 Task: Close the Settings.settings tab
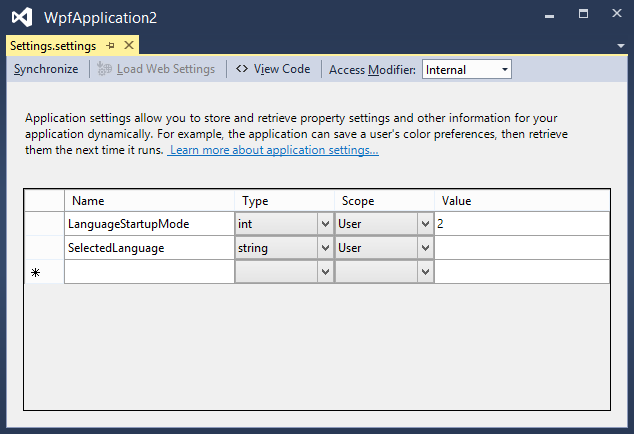[x=128, y=46]
